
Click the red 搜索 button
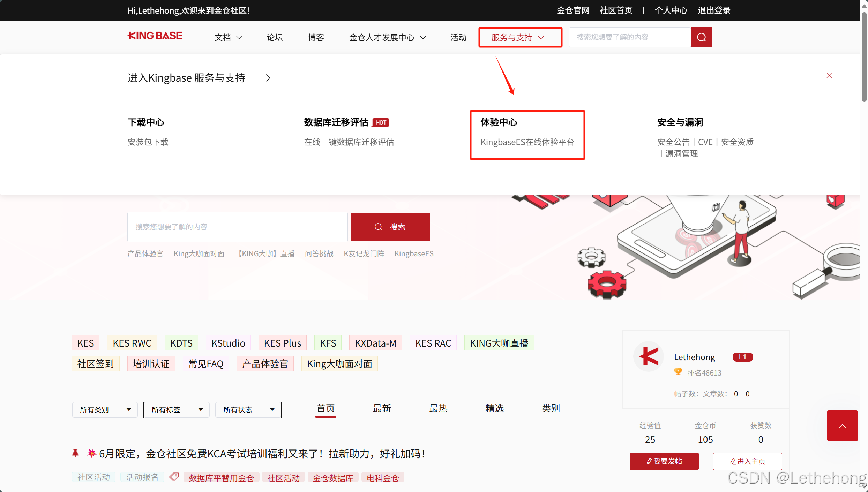[x=390, y=227]
